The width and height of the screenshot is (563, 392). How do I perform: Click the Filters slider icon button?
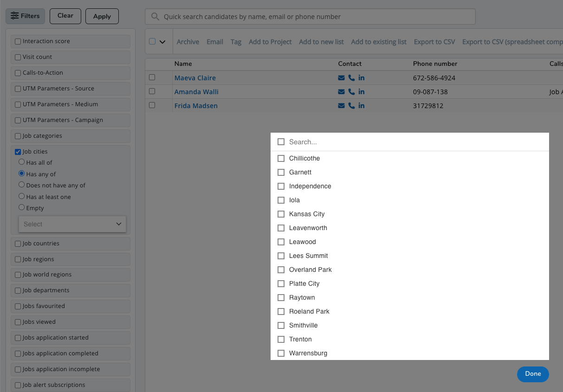(x=26, y=16)
